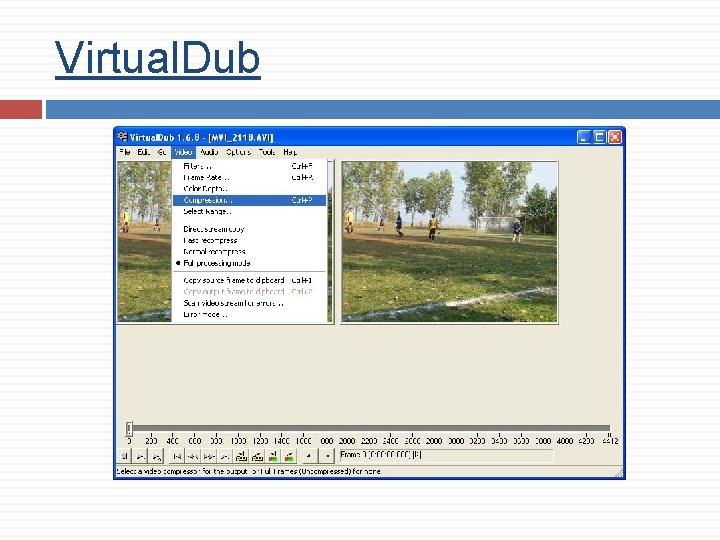Close the VirtualDub window

click(615, 137)
